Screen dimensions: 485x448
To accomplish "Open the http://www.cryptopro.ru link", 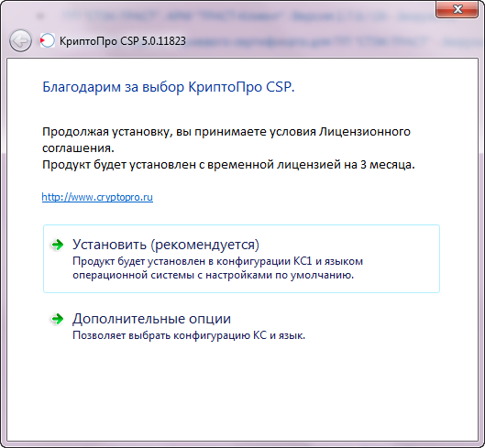I will 97,197.
